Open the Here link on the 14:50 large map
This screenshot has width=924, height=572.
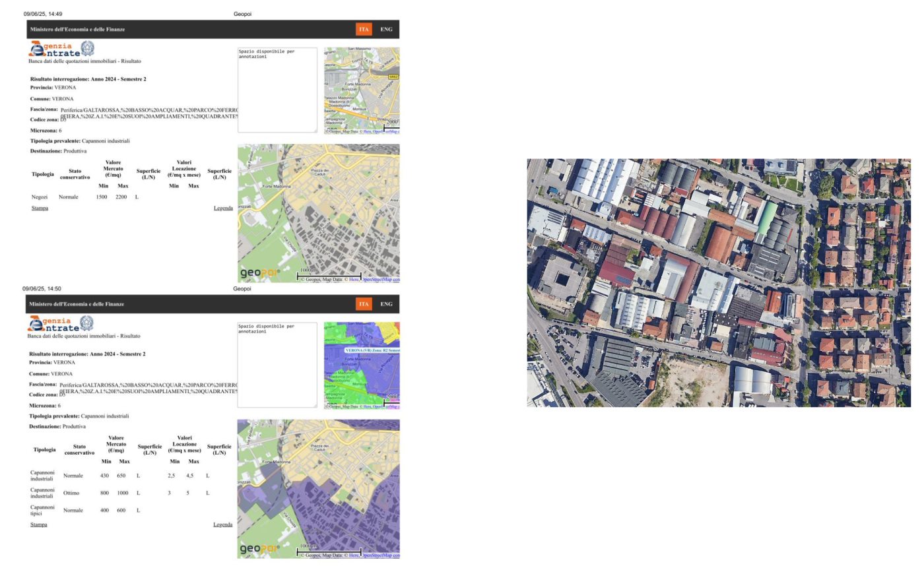tap(354, 556)
